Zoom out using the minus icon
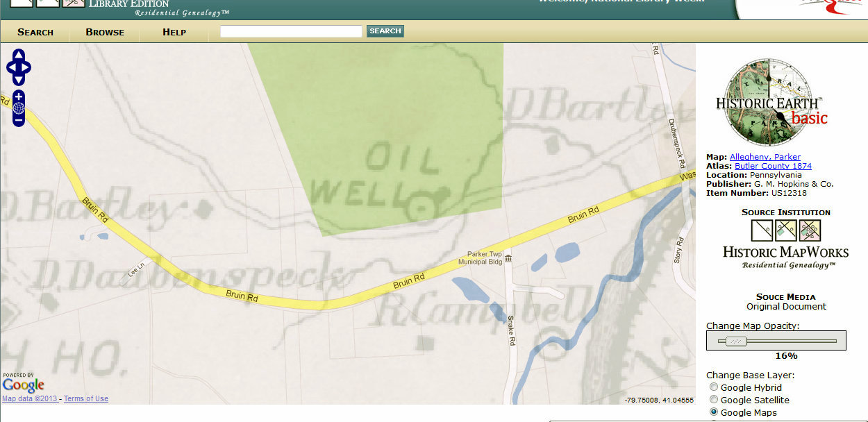Viewport: 868px width, 422px height. [18, 118]
